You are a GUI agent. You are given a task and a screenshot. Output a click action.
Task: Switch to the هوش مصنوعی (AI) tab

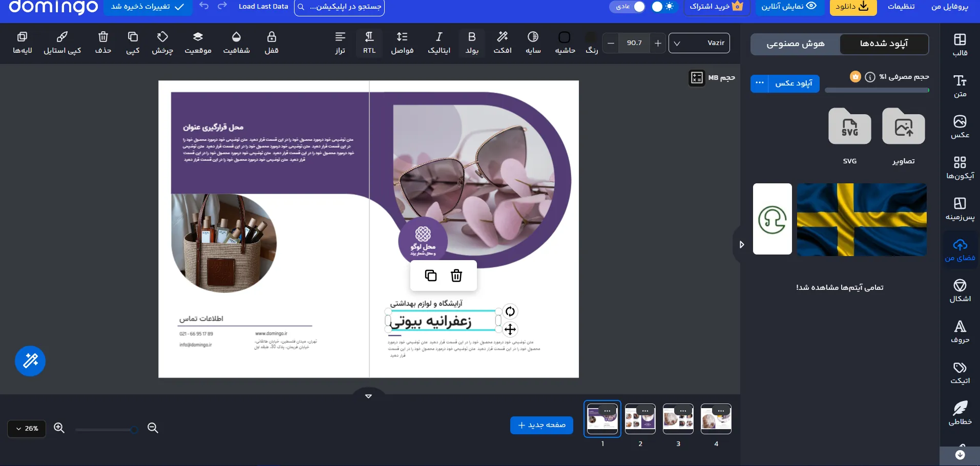coord(796,44)
